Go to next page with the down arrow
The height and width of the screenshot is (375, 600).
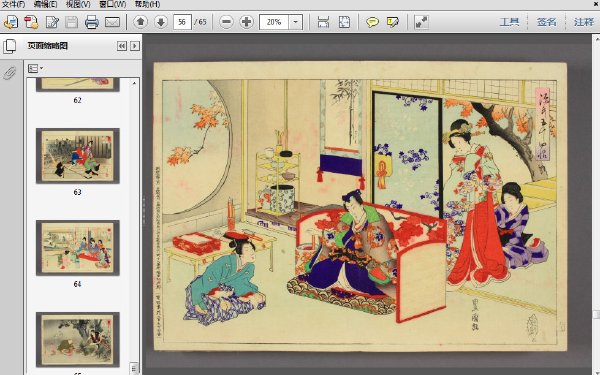pyautogui.click(x=161, y=22)
